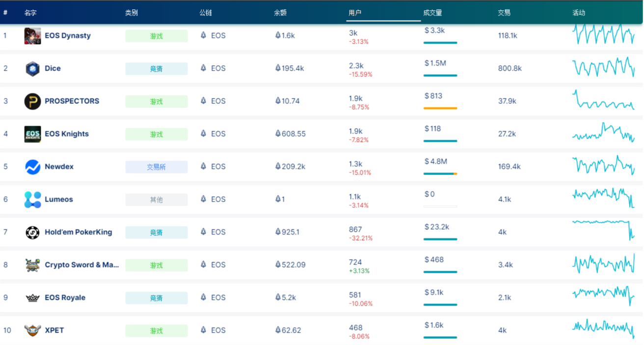The height and width of the screenshot is (345, 644).
Task: Open Hold'em PokerKing name link
Action: 79,232
